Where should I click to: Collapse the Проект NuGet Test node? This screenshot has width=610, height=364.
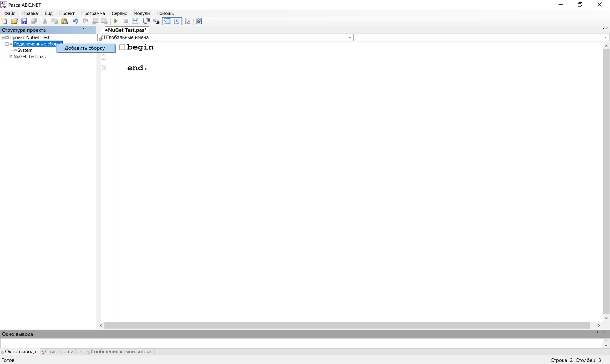[x=2, y=37]
